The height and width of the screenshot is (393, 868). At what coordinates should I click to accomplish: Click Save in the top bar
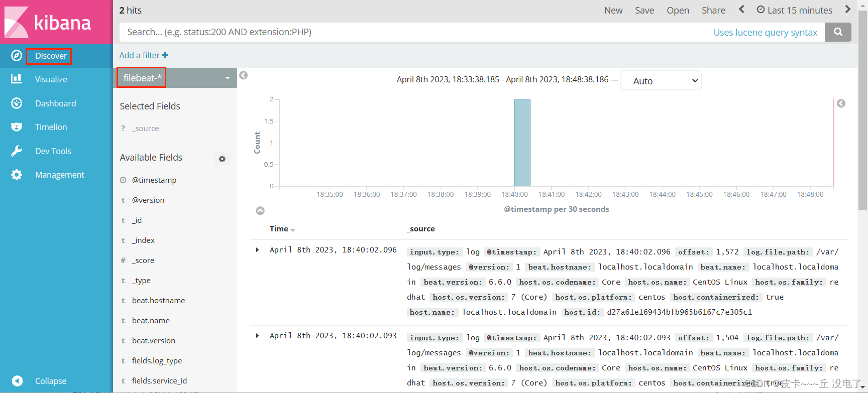point(644,10)
